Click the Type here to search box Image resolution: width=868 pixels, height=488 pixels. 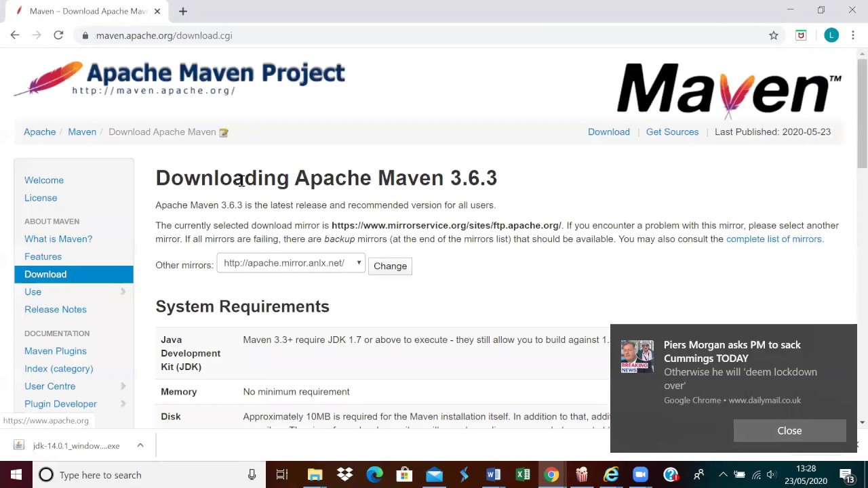[149, 475]
